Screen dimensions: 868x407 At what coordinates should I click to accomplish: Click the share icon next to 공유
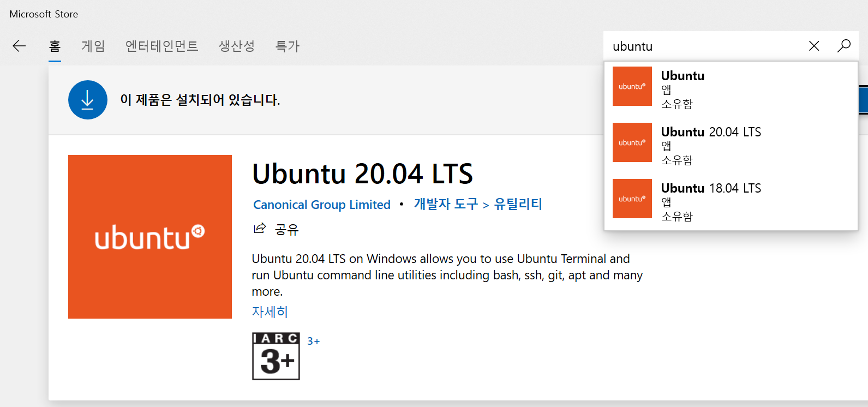click(260, 228)
